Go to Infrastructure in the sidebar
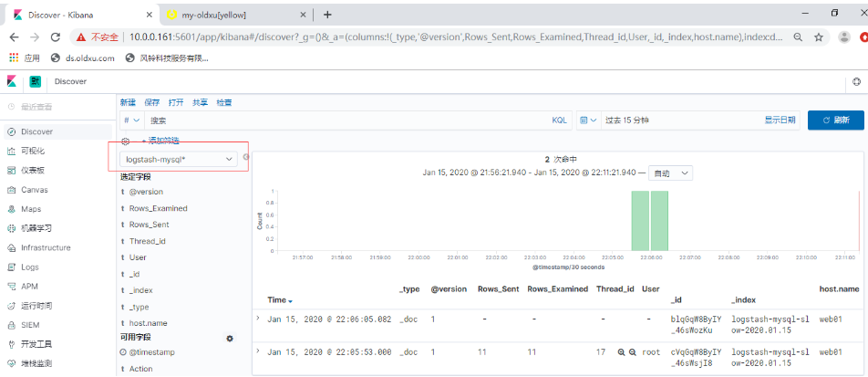 (x=45, y=247)
